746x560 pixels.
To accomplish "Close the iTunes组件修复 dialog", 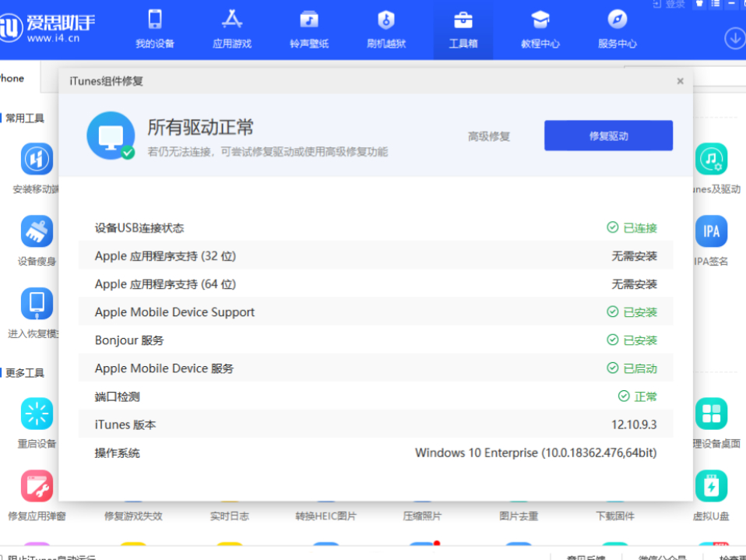I will 681,81.
